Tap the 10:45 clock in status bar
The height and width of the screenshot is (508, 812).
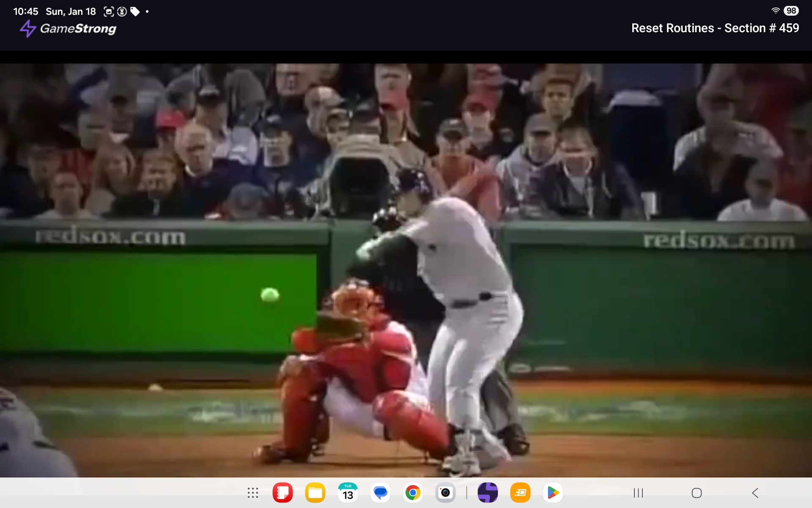tap(25, 11)
